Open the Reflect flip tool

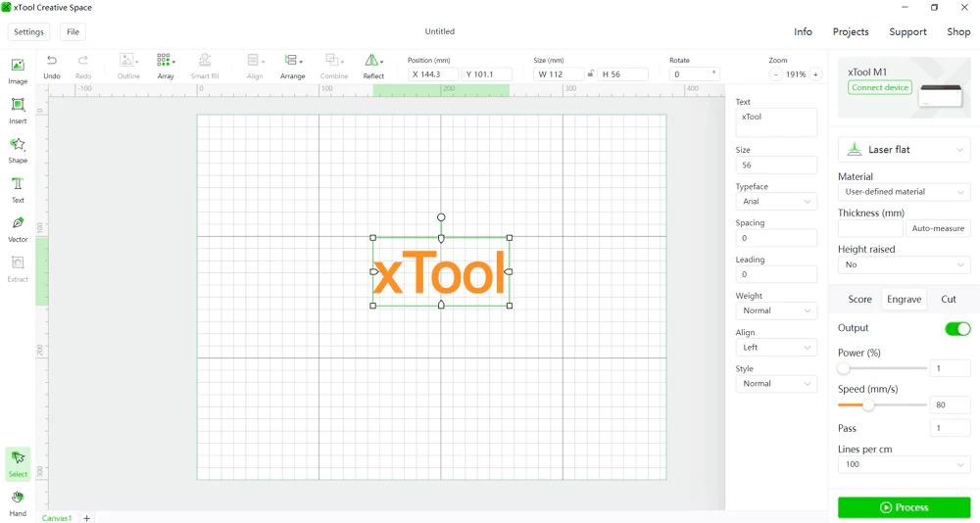373,67
